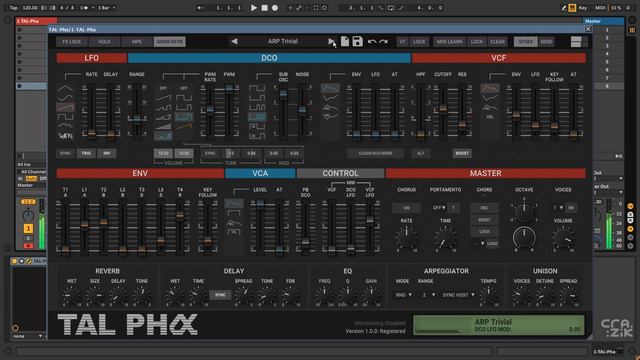Click the VCF section header
The width and height of the screenshot is (640, 360).
[x=498, y=58]
